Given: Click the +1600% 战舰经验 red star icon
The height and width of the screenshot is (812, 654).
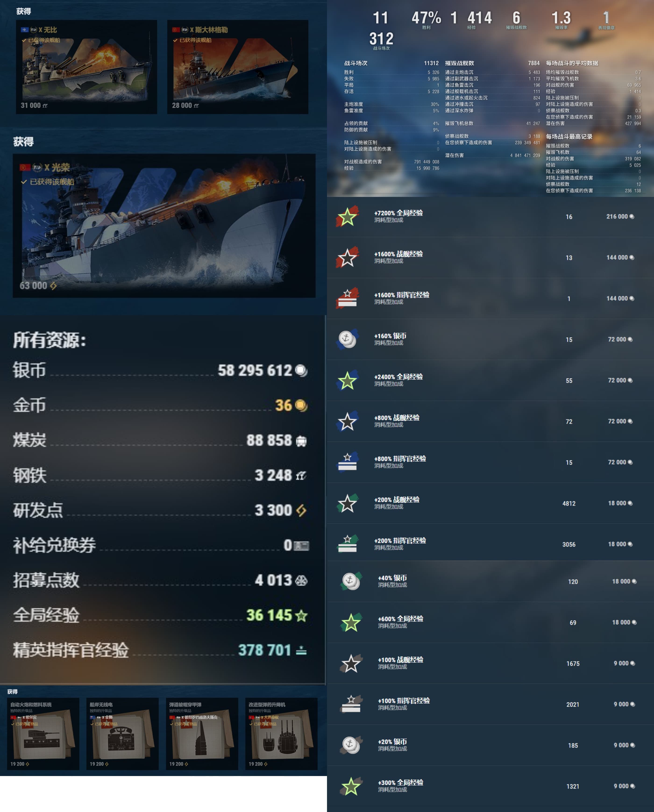Looking at the screenshot, I should pos(347,257).
